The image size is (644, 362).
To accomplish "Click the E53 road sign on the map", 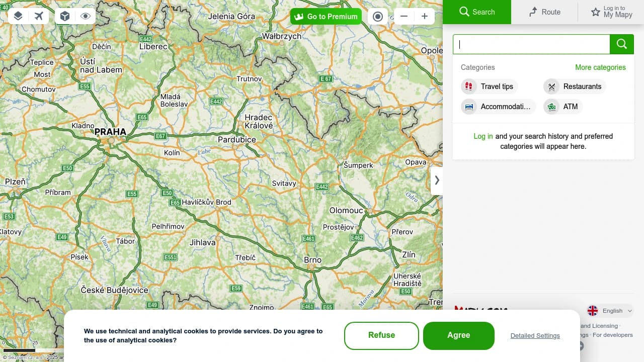I will (9, 217).
